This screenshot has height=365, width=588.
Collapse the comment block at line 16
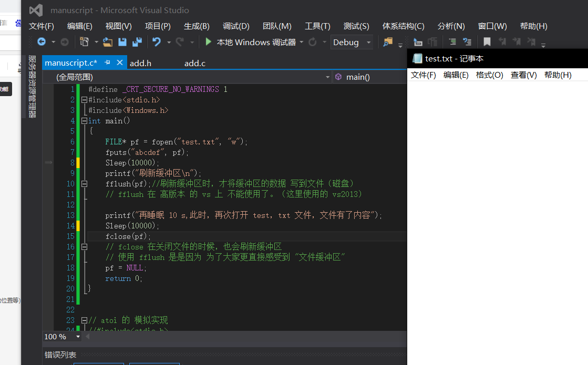click(x=85, y=247)
